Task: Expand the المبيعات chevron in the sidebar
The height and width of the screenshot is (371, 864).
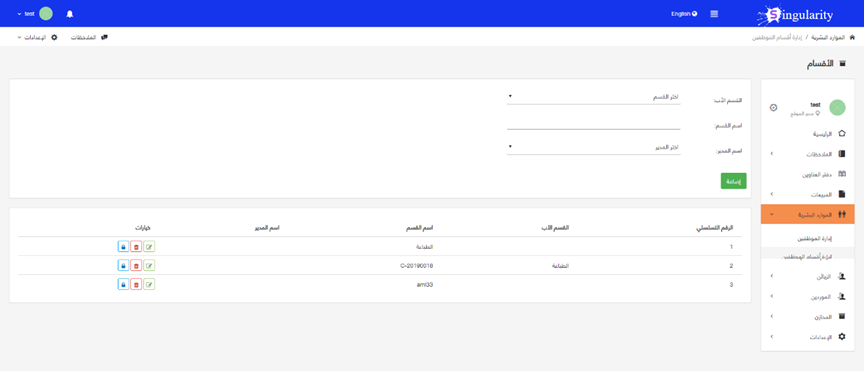Action: pos(771,194)
